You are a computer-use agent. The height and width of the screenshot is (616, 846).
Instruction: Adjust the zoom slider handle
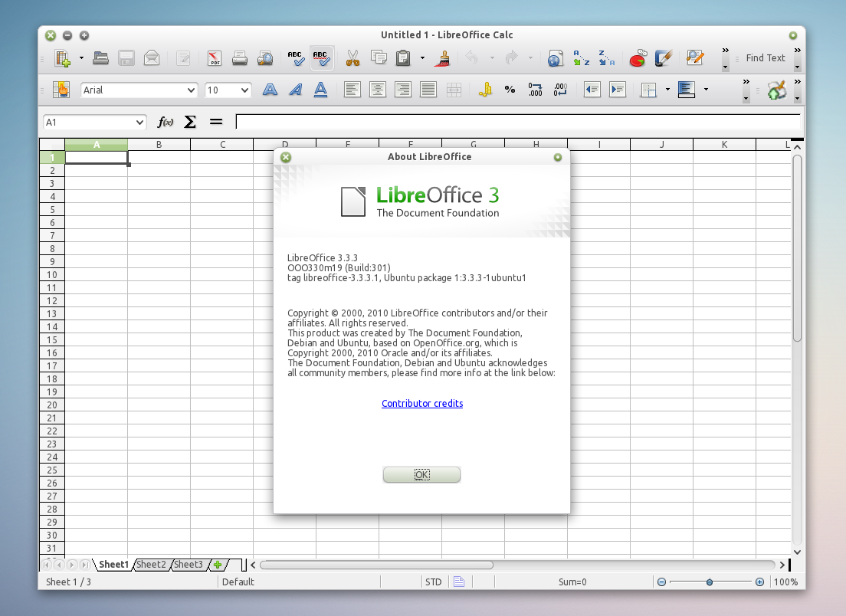(710, 582)
